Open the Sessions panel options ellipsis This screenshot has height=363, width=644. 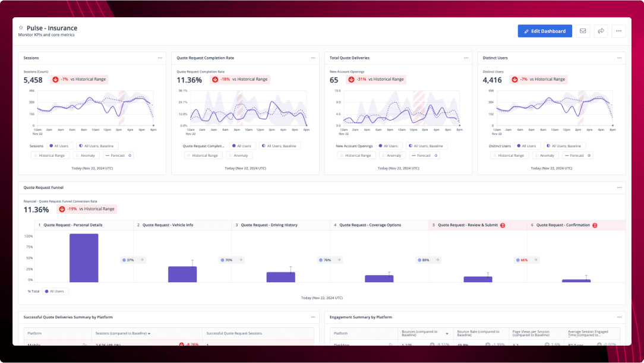pyautogui.click(x=159, y=58)
